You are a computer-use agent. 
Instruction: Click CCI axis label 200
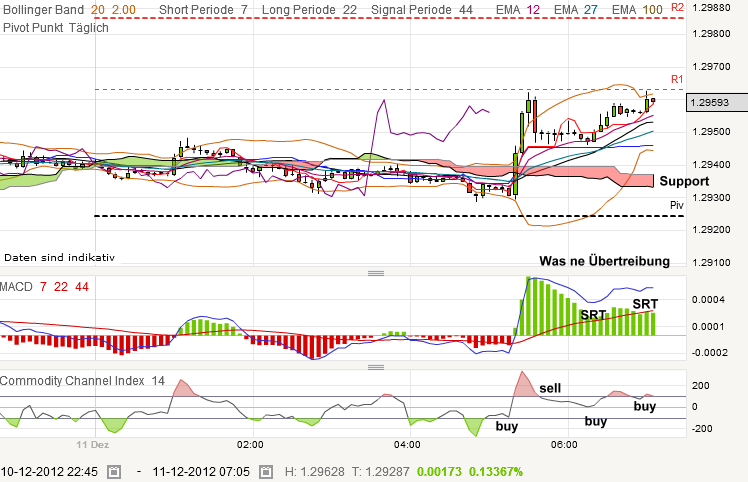[701, 386]
